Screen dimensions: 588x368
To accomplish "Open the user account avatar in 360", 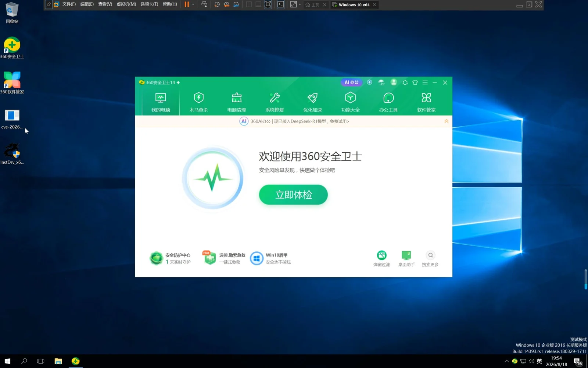I will coord(394,82).
